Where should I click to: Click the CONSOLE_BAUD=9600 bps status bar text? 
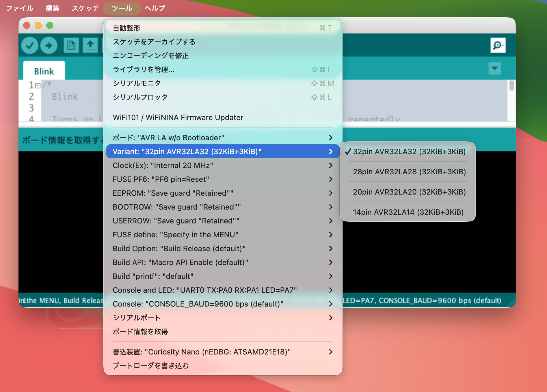[x=440, y=300]
